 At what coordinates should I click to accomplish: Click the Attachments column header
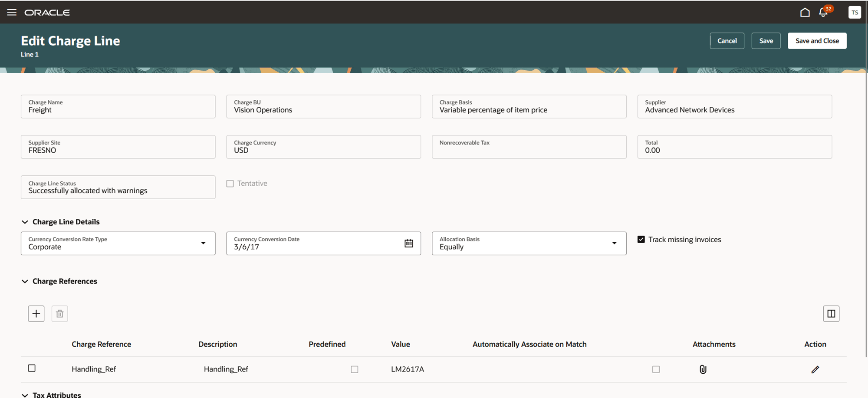pyautogui.click(x=714, y=344)
